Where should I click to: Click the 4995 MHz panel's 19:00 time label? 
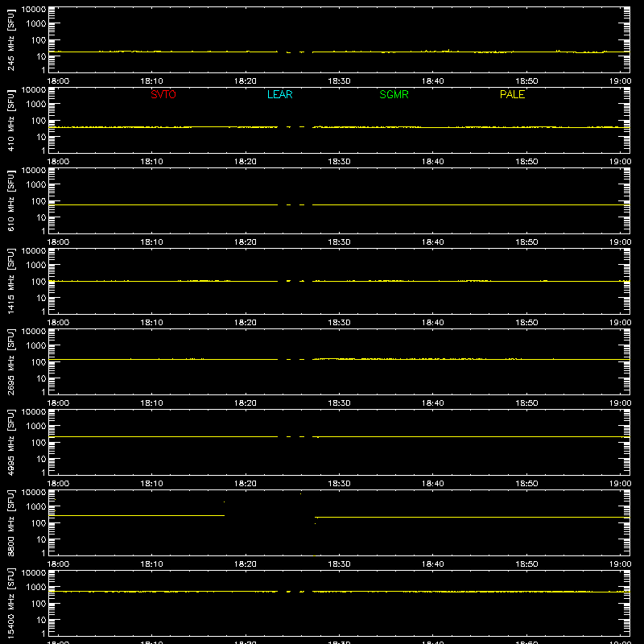coord(620,484)
